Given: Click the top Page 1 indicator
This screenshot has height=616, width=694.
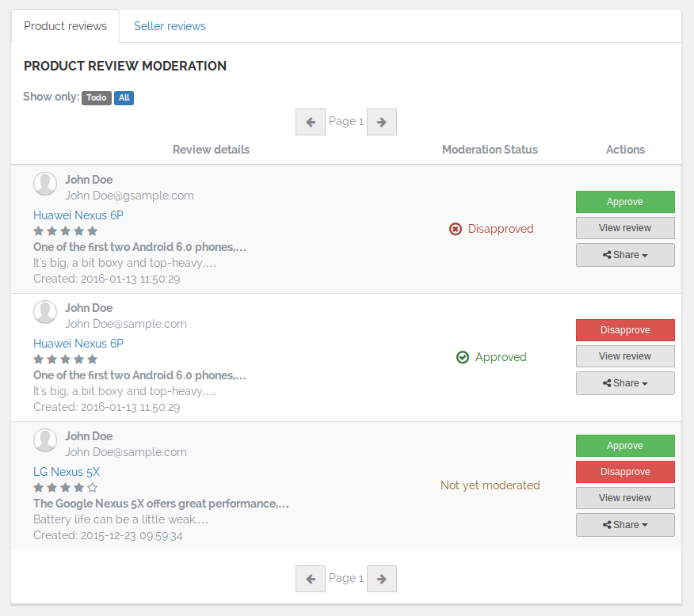Looking at the screenshot, I should tap(346, 122).
